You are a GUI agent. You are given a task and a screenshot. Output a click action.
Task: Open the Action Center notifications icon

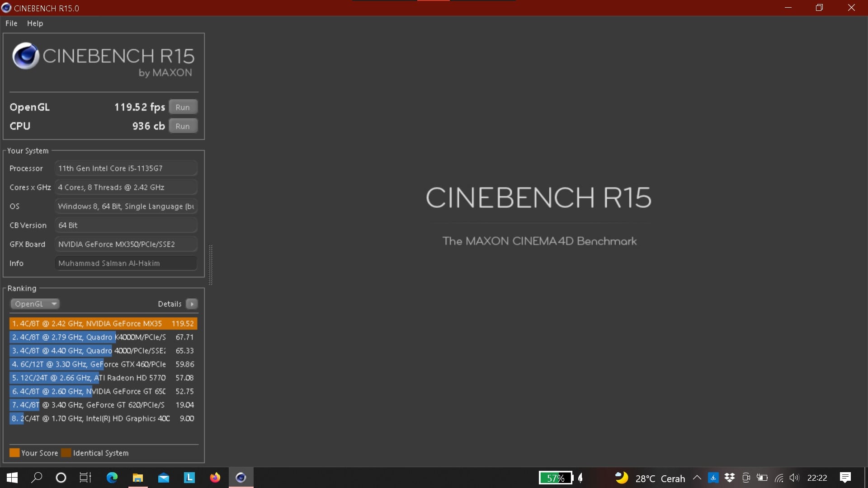click(845, 478)
